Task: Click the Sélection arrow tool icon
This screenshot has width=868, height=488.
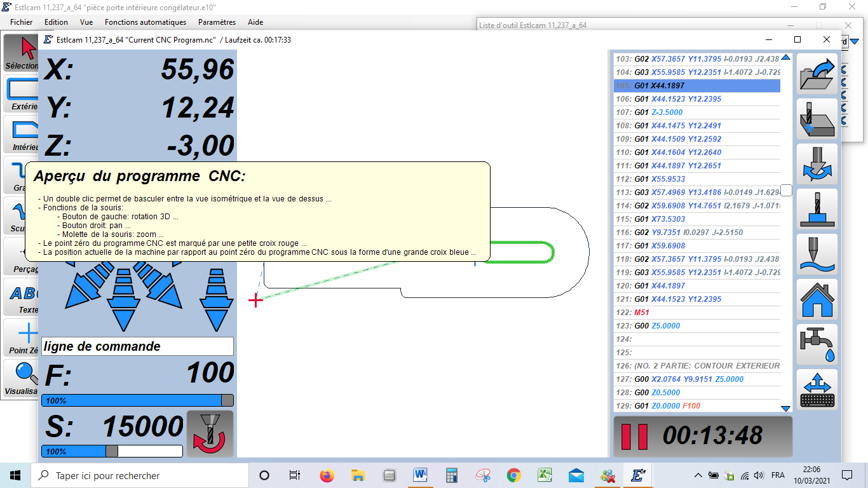Action: (21, 53)
